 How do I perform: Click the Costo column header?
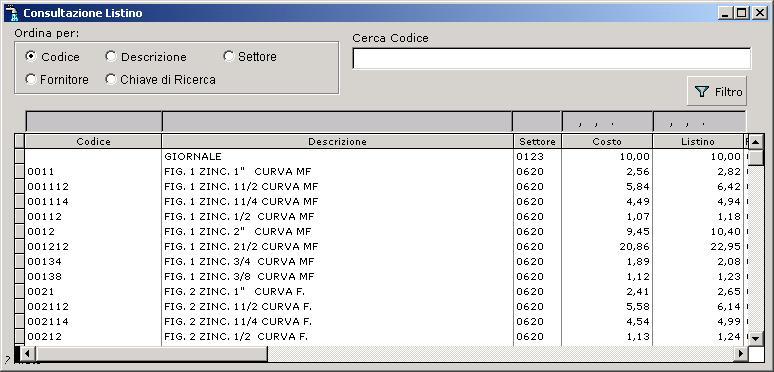coord(607,142)
